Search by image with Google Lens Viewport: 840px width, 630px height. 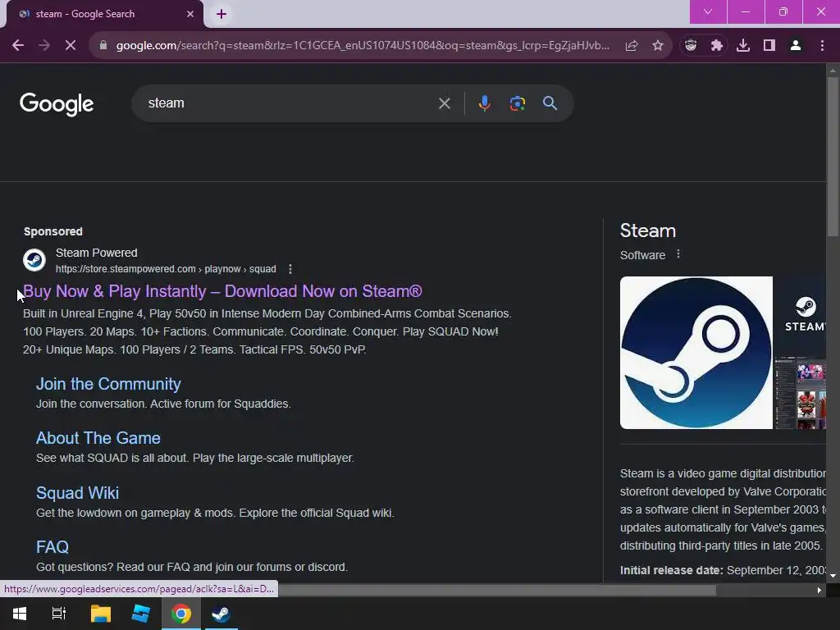(x=517, y=103)
